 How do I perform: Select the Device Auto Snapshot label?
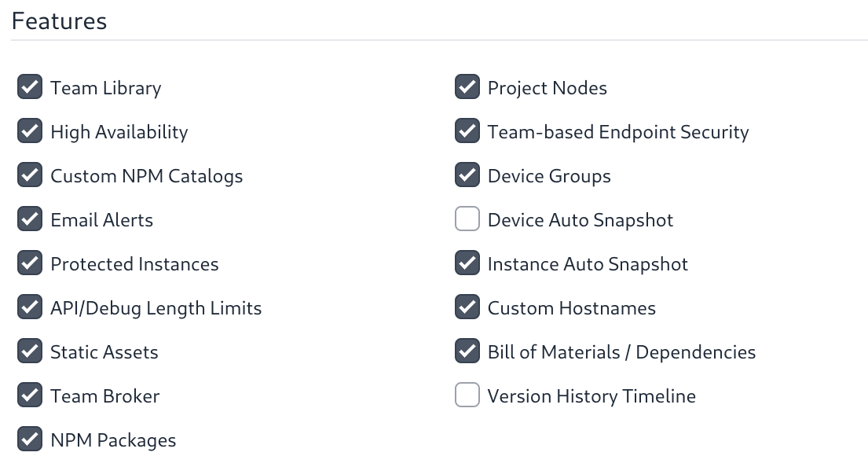(x=580, y=219)
